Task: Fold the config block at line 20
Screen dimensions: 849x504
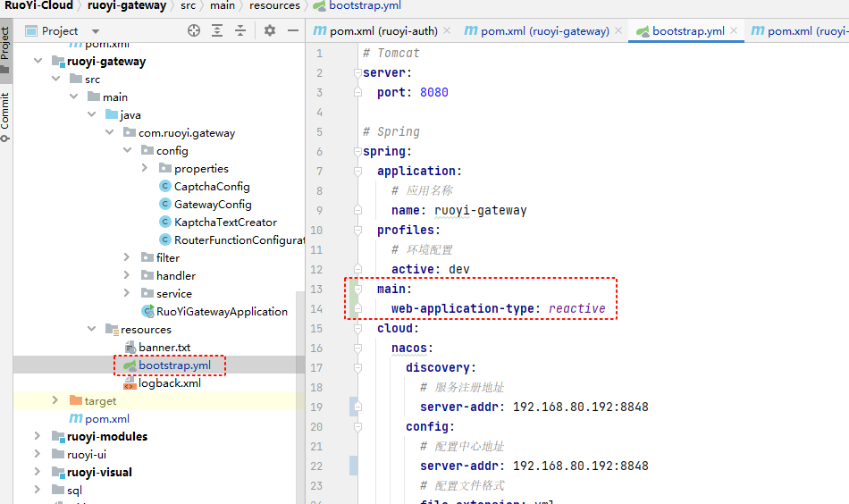Action: (x=357, y=426)
